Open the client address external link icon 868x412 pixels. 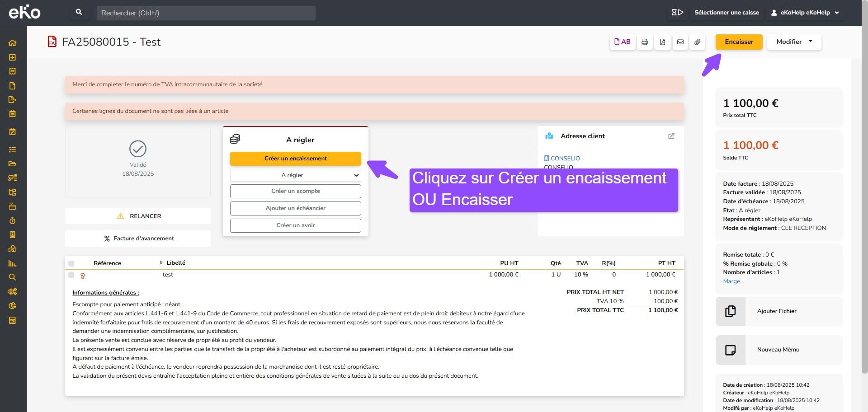[671, 136]
